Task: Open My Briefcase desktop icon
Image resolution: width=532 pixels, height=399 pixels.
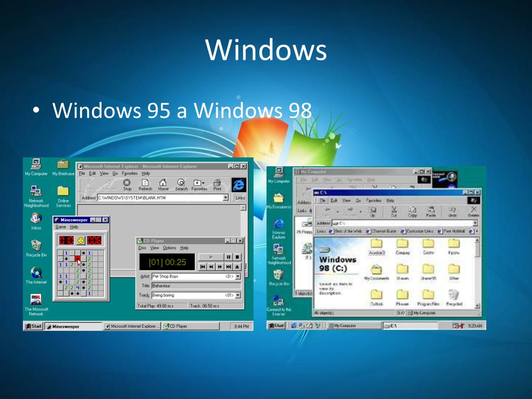Action: click(x=63, y=167)
